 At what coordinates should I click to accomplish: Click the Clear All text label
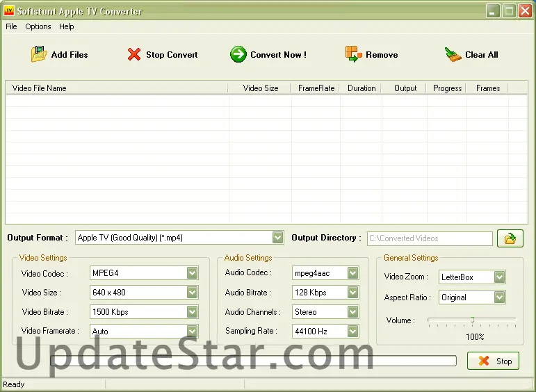pyautogui.click(x=482, y=55)
